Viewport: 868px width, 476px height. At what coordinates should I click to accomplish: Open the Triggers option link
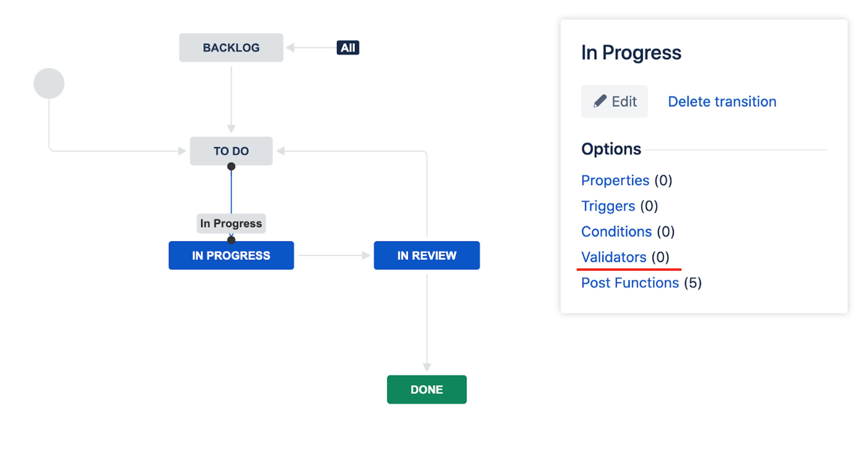[x=608, y=206]
